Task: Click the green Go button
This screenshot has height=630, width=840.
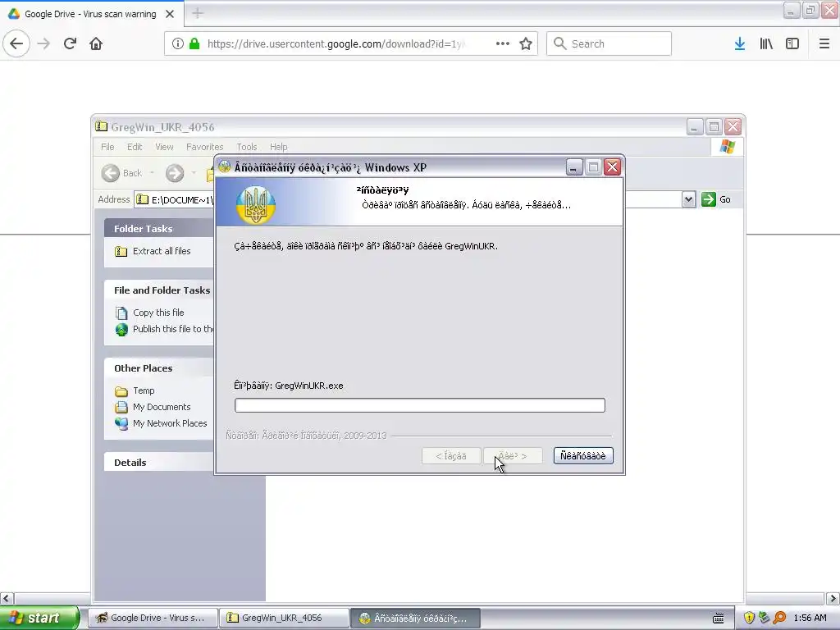Action: click(x=716, y=199)
